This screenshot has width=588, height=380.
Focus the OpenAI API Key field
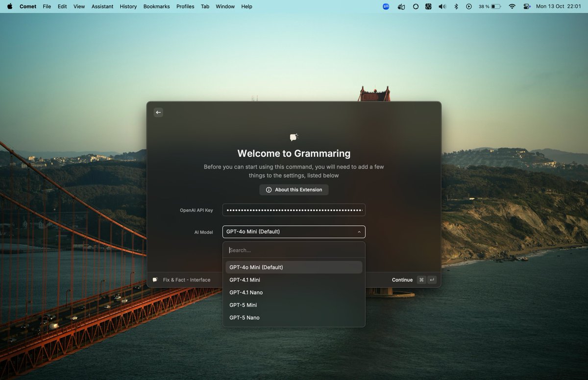[294, 210]
